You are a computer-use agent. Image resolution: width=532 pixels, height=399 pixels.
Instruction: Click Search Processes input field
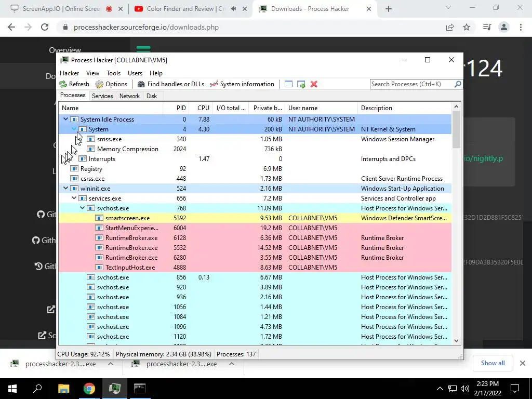click(411, 84)
